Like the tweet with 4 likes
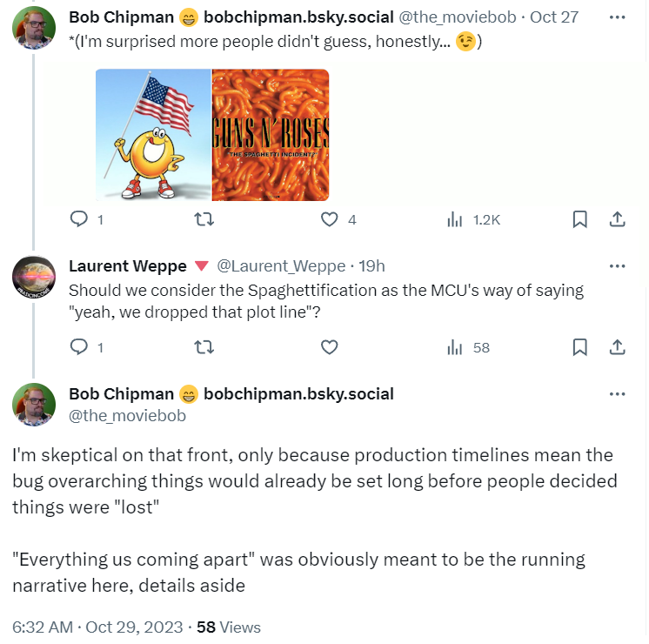Image resolution: width=649 pixels, height=644 pixels. [329, 220]
